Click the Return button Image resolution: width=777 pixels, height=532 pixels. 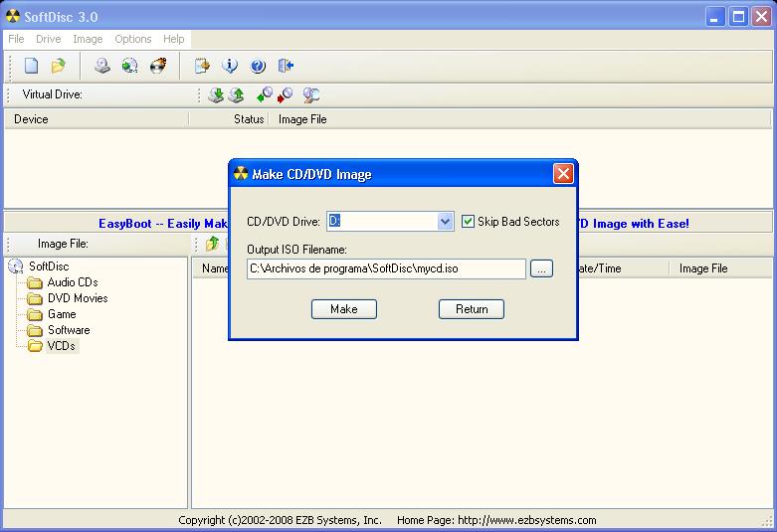coord(472,309)
